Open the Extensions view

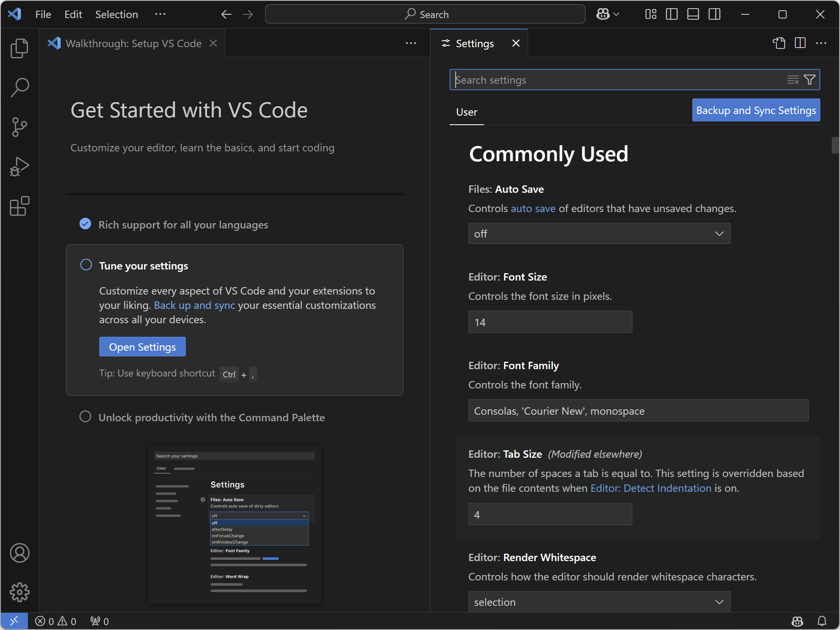point(19,206)
